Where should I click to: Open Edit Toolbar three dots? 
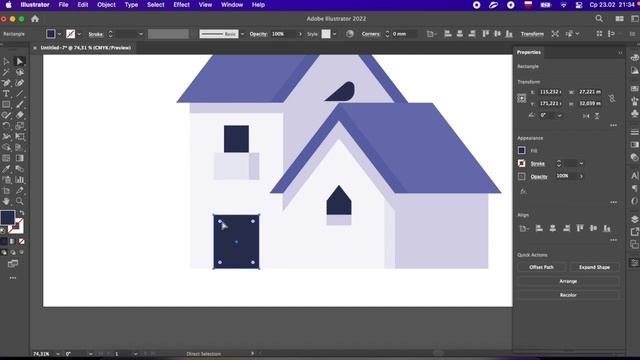pos(13,278)
